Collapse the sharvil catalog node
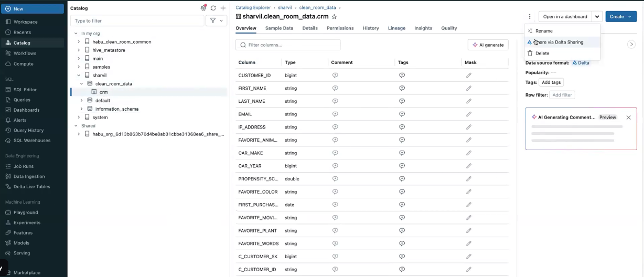 click(79, 76)
